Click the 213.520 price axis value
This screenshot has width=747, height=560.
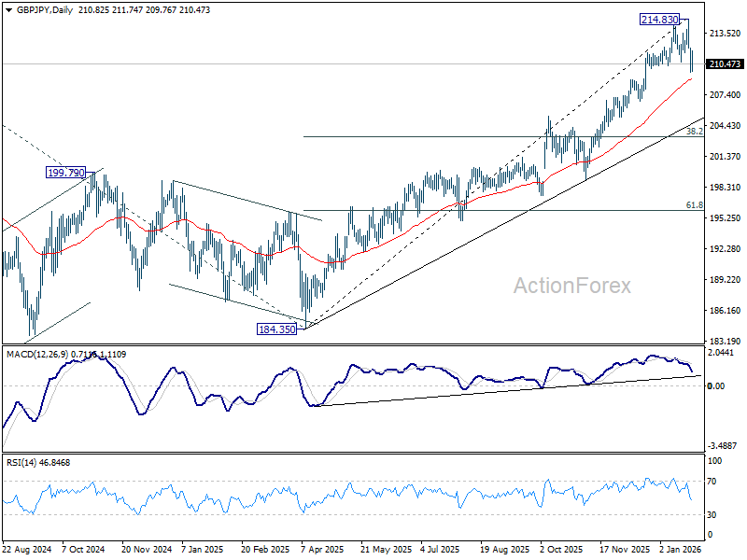point(725,34)
